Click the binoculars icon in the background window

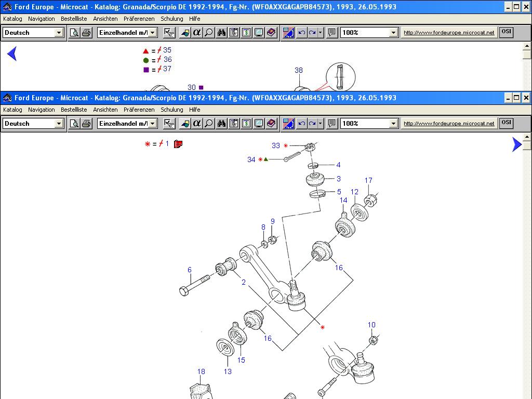221,33
